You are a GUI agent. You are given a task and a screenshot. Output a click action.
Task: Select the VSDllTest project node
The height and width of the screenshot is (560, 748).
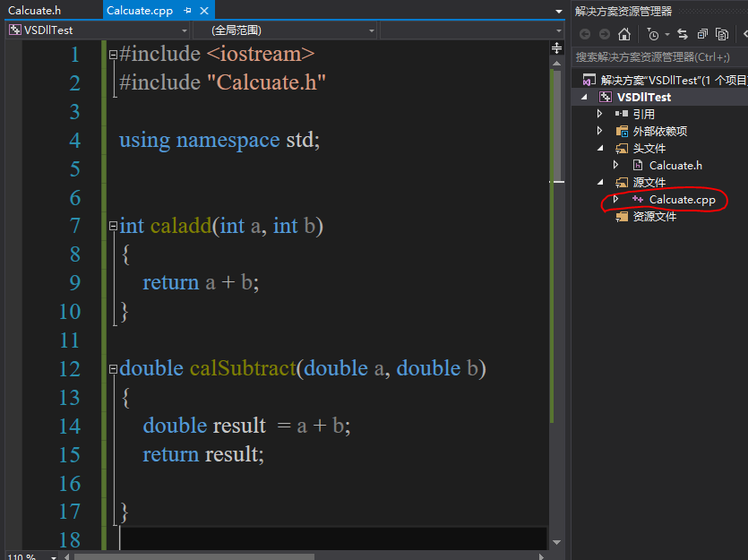pyautogui.click(x=643, y=98)
